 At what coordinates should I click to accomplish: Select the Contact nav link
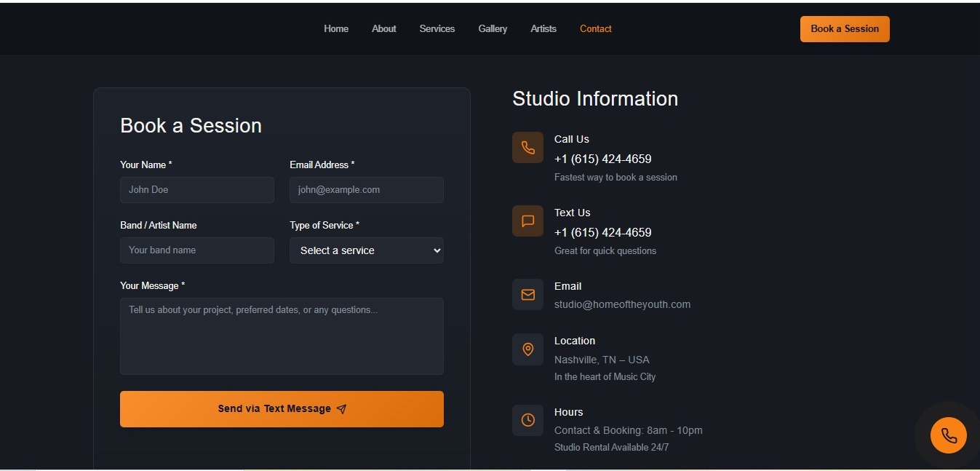point(595,29)
